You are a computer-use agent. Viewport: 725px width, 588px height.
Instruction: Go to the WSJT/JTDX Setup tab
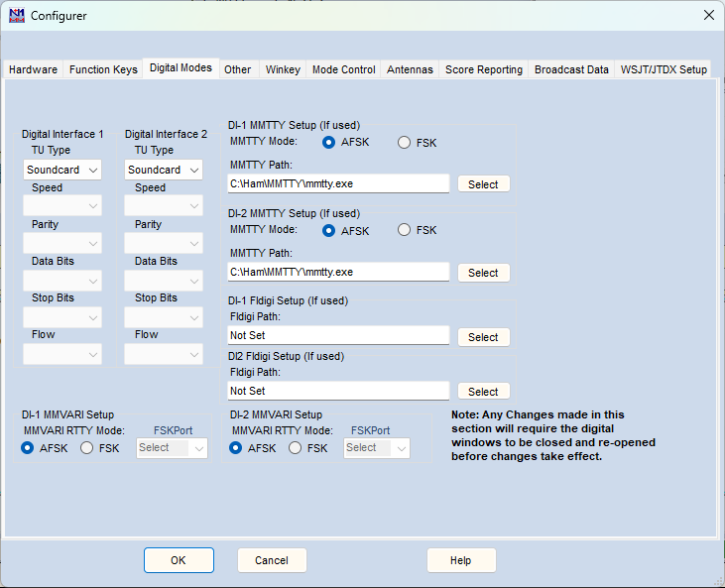point(664,69)
